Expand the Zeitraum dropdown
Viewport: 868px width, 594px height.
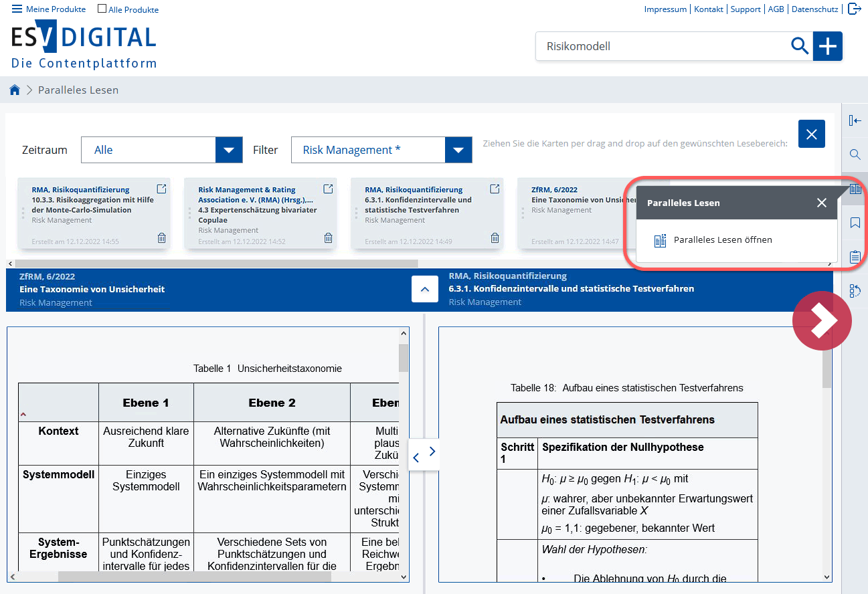pos(228,150)
